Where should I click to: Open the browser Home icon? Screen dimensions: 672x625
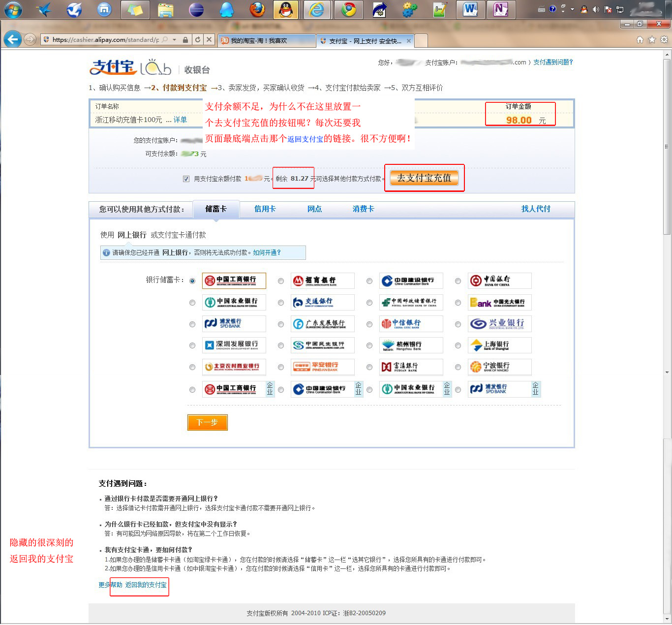pyautogui.click(x=640, y=40)
